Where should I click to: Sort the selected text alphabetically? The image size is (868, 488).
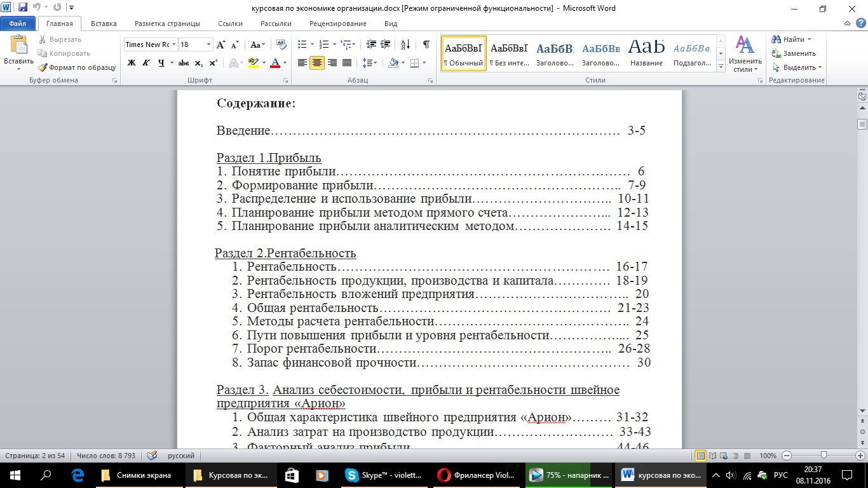405,44
